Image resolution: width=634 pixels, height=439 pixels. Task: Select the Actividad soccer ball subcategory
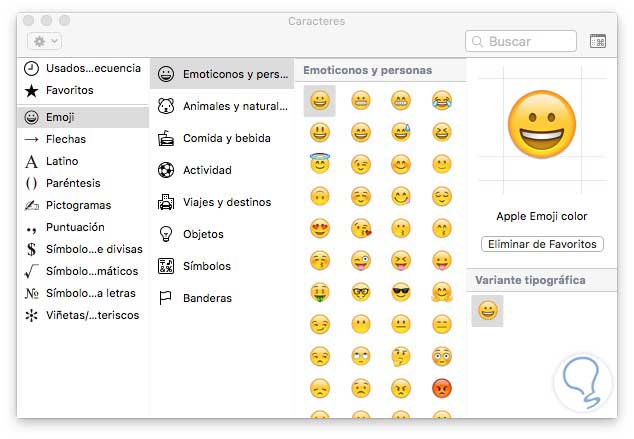[x=207, y=170]
